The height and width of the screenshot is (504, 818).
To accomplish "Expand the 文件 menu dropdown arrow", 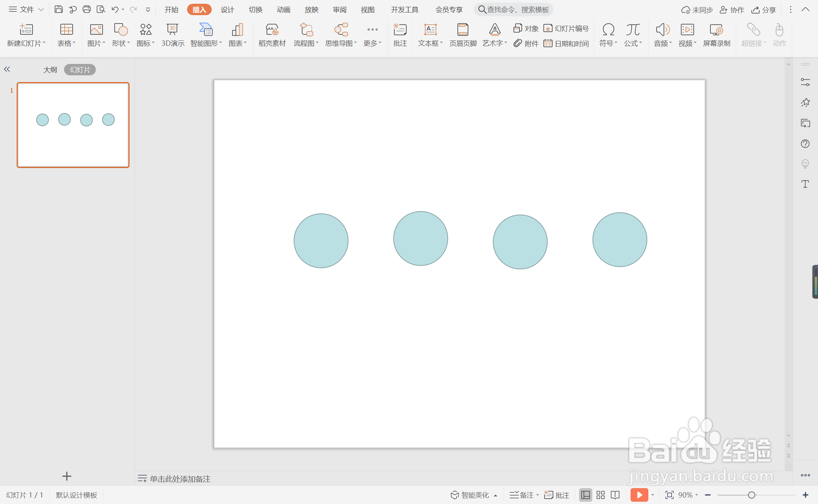I will coord(41,9).
